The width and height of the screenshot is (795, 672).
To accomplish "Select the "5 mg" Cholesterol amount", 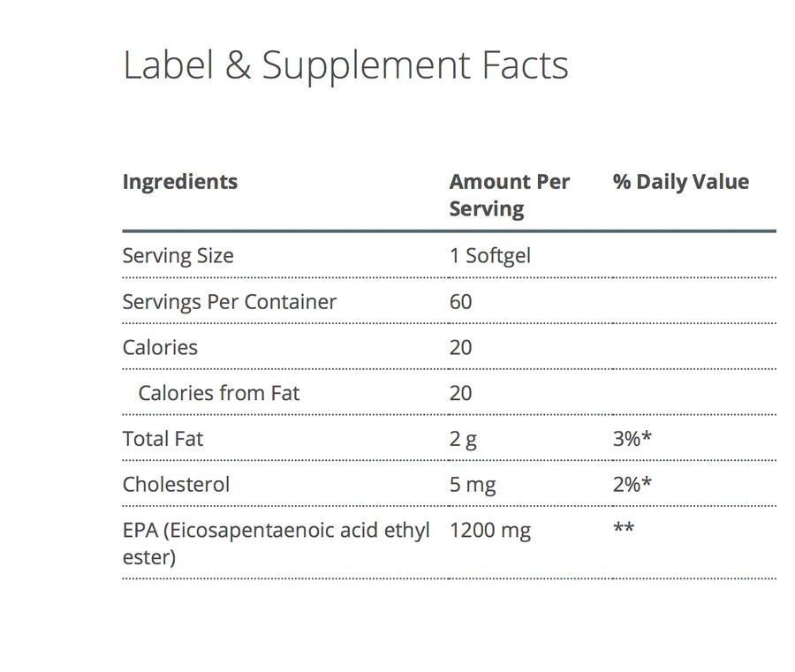I will [x=472, y=485].
